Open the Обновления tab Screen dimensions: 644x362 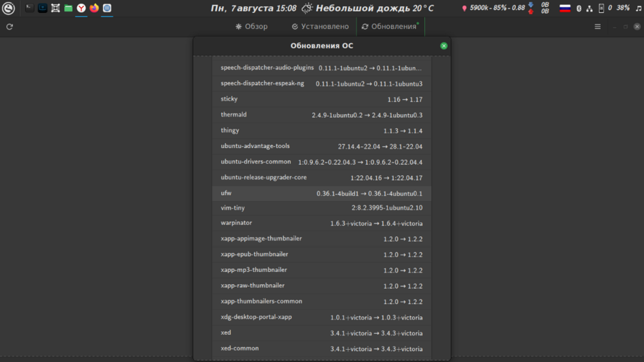point(390,26)
